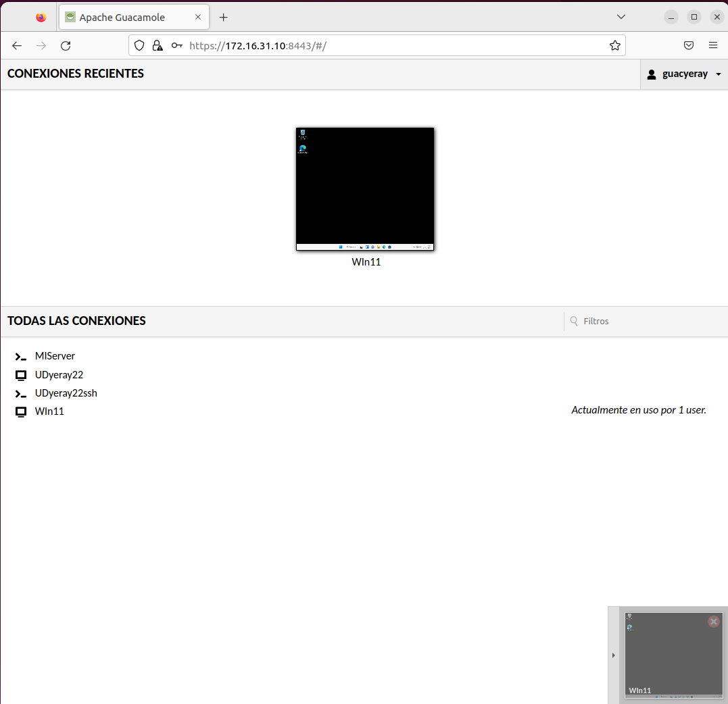Open WIn11 in the connections list
Image resolution: width=728 pixels, height=704 pixels.
click(x=49, y=411)
